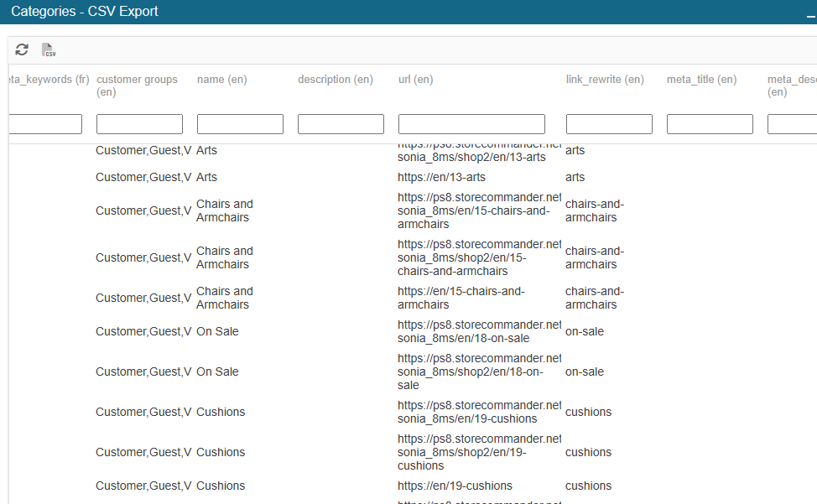The image size is (817, 504).
Task: Select the shop2/en/15-chairs-and-armchairs url cell
Action: tap(479, 257)
